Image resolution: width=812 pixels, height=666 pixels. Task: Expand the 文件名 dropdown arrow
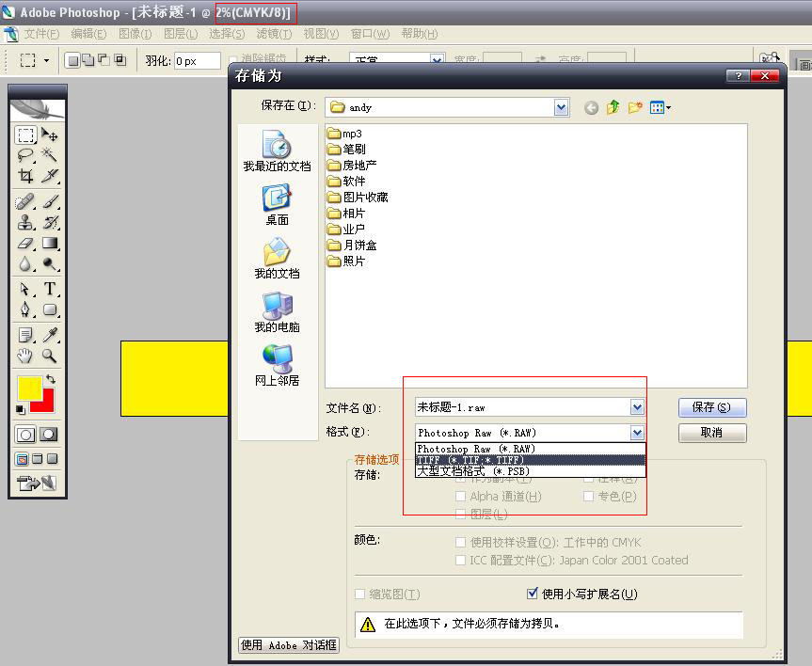pos(637,407)
